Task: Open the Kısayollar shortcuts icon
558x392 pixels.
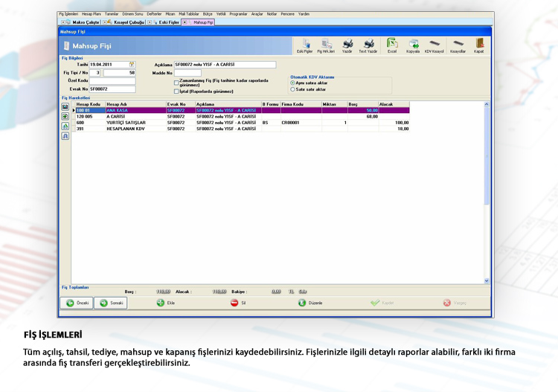Action: click(x=458, y=45)
